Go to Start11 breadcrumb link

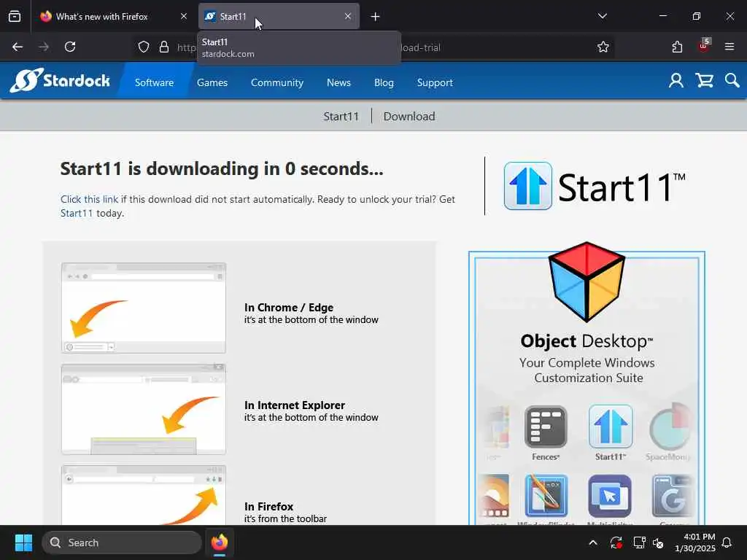click(x=341, y=116)
